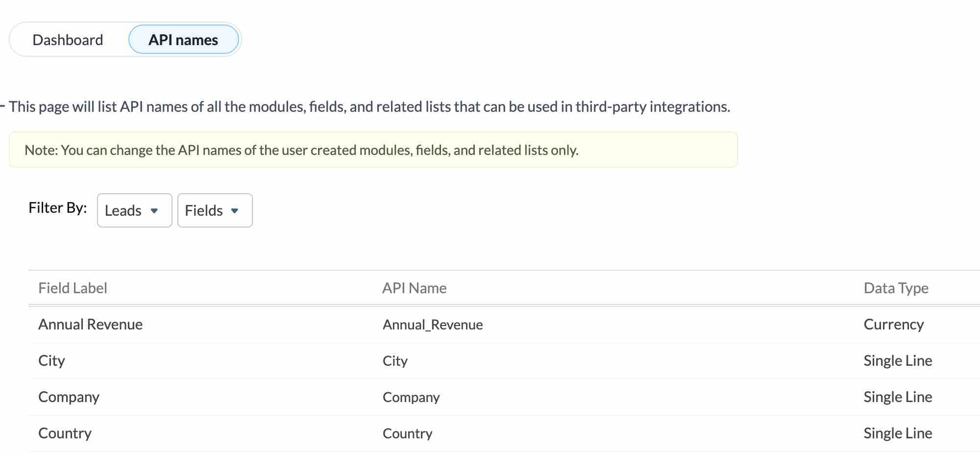Click the Filter By label
The image size is (980, 455).
57,208
